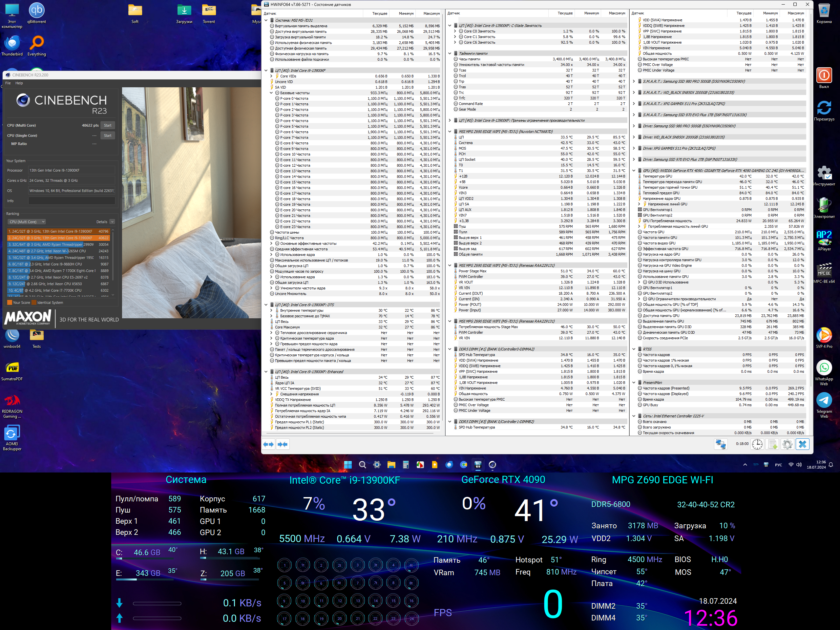The height and width of the screenshot is (630, 840).
Task: Click the expand-columns double arrow icon
Action: pos(268,444)
